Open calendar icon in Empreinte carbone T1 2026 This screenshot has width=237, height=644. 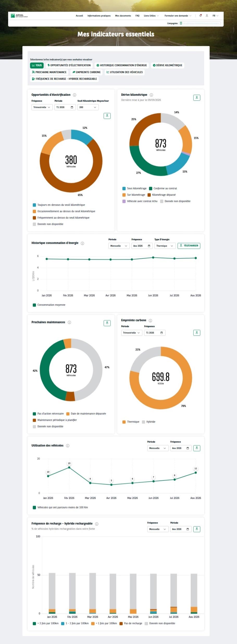tap(161, 333)
